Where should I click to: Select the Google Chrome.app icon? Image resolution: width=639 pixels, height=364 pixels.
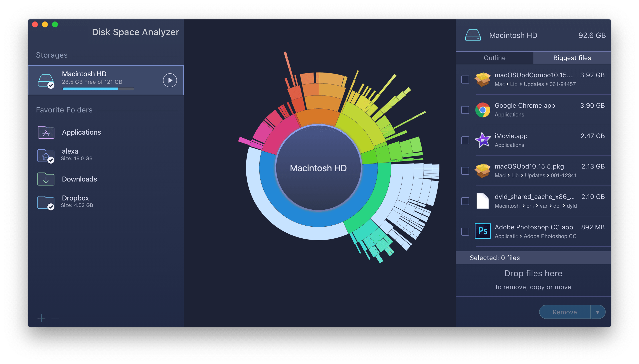(x=483, y=110)
